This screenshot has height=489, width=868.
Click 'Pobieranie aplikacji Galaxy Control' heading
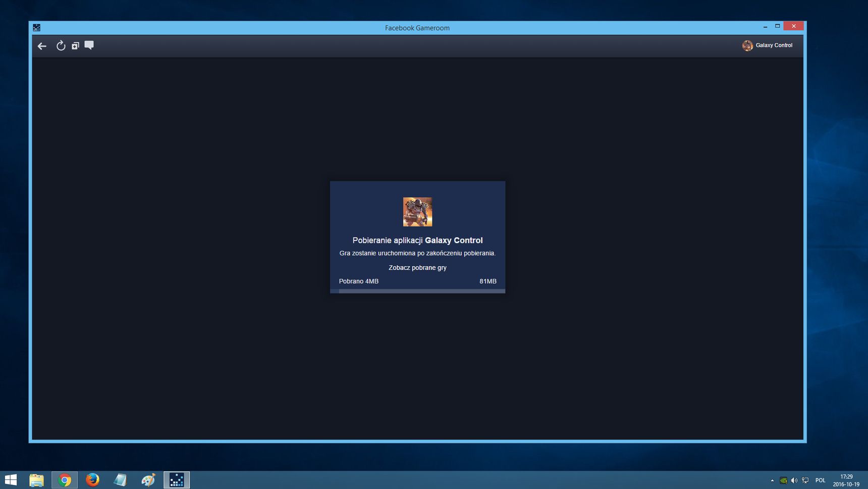[417, 240]
